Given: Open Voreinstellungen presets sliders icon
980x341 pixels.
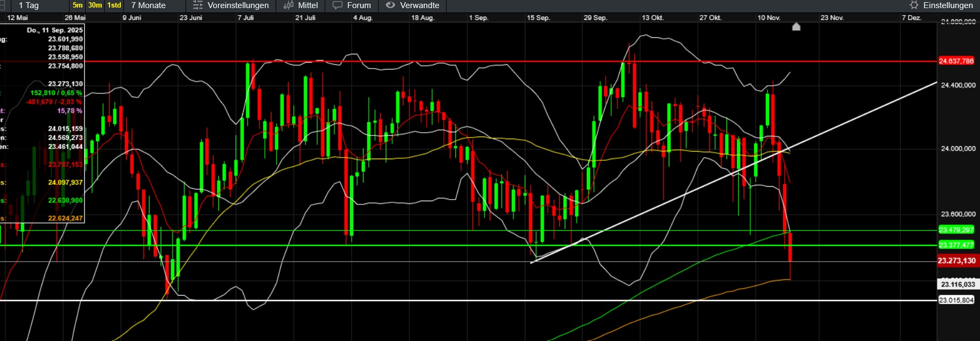Looking at the screenshot, I should pos(198,5).
